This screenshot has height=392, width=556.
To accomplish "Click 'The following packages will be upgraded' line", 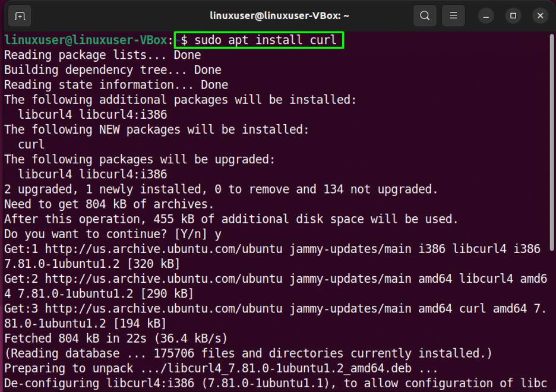I will [x=140, y=159].
